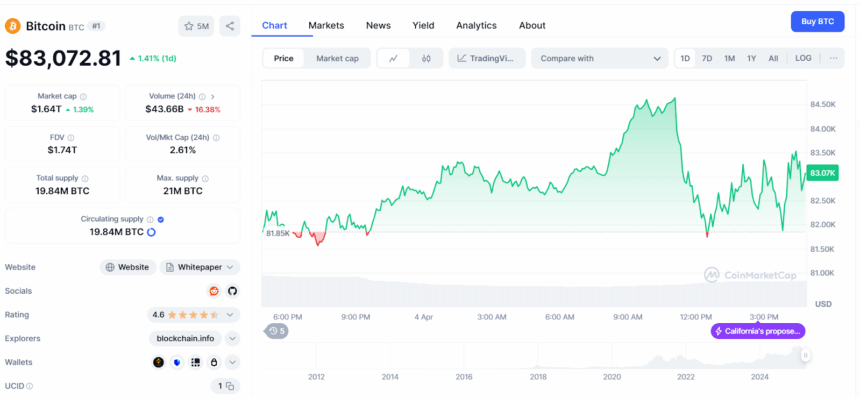
Task: Click the Total supply info icon
Action: [85, 178]
